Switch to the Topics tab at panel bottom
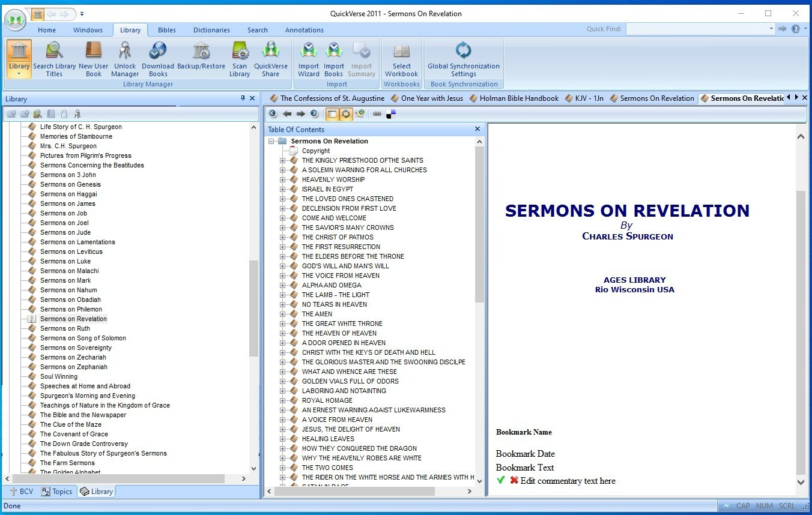 56,492
